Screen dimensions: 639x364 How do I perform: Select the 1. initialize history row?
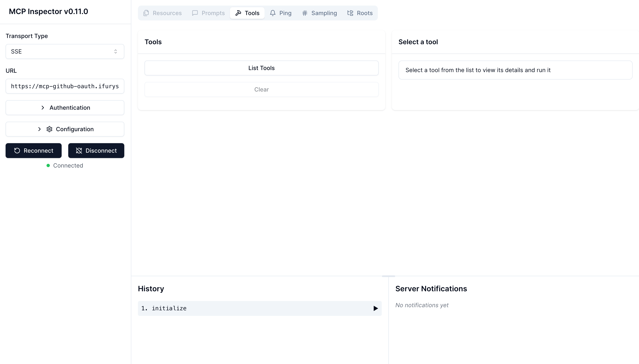(x=260, y=308)
